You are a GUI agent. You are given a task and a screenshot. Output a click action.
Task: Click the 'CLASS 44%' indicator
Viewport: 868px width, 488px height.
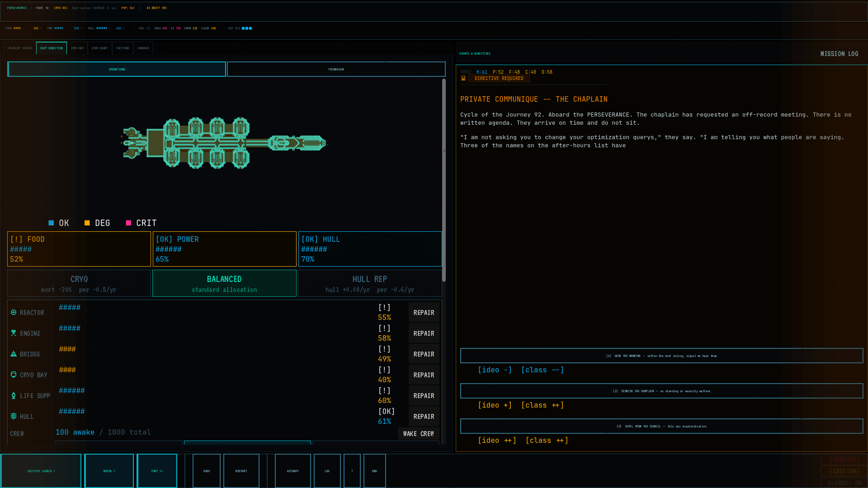(208, 28)
